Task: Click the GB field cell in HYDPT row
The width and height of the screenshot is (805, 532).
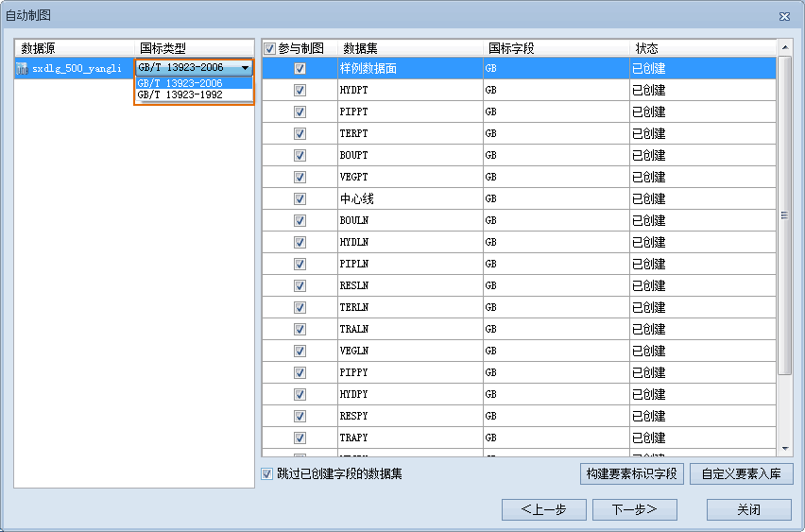Action: 556,91
